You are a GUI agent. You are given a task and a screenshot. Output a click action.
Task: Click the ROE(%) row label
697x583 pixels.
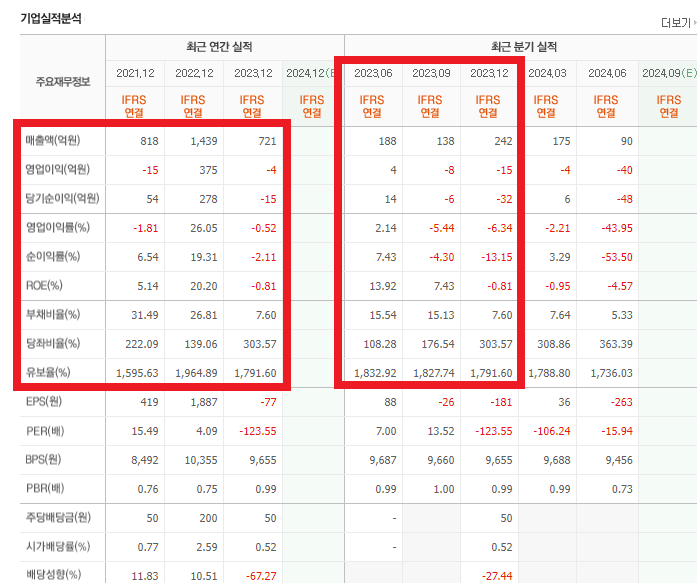(x=44, y=285)
